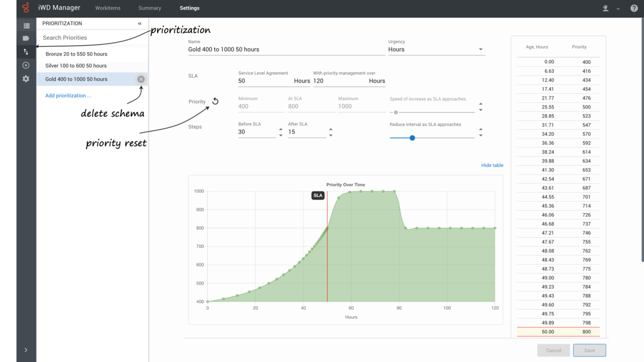This screenshot has height=362, width=644.
Task: Open the circular target sidebar icon
Action: click(26, 66)
